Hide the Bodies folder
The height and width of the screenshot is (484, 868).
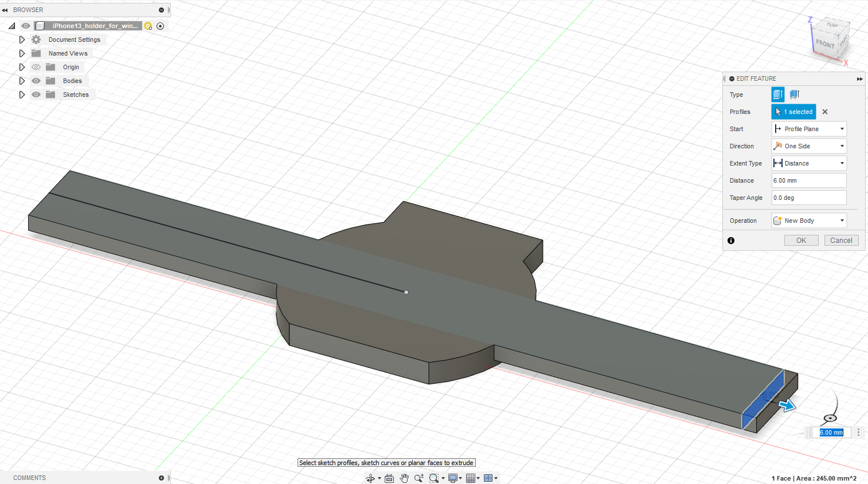click(36, 81)
